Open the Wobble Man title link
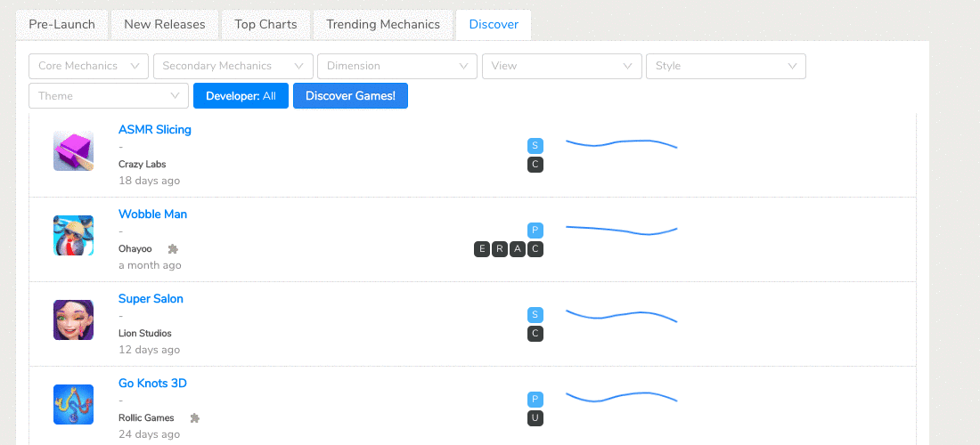The image size is (980, 445). (x=152, y=214)
